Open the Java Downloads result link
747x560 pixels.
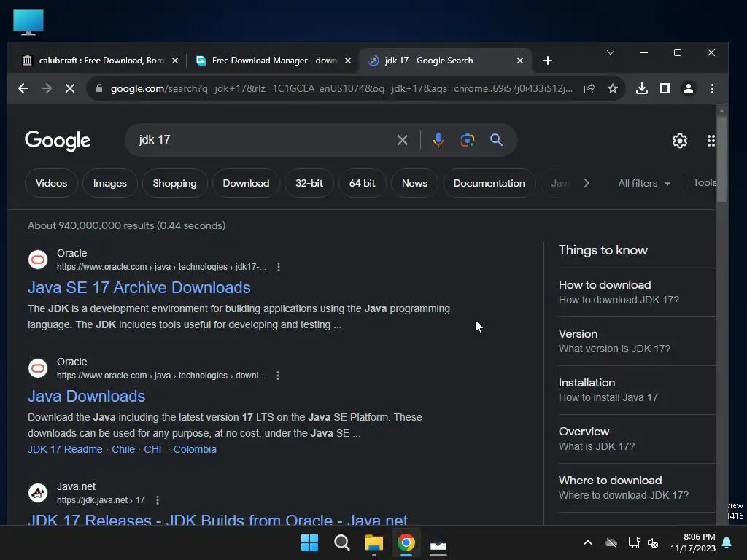86,396
